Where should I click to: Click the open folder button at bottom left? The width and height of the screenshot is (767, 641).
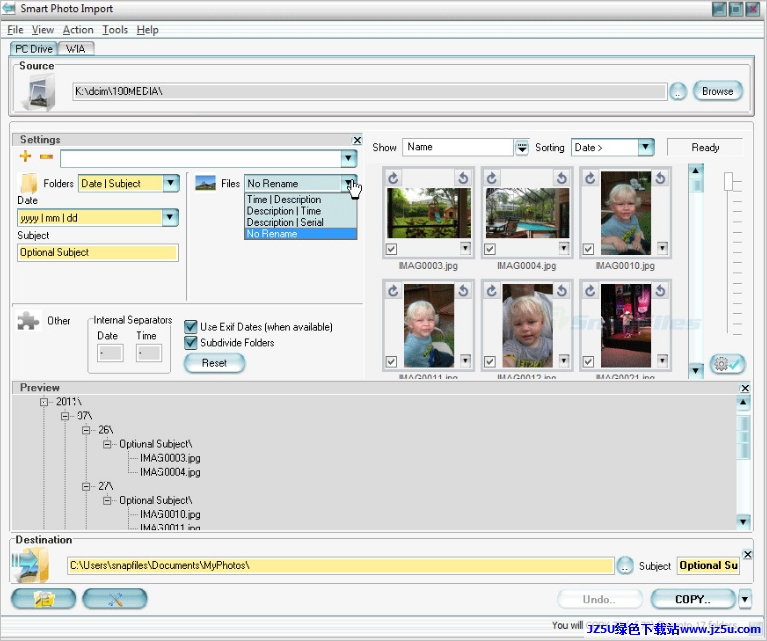point(44,599)
